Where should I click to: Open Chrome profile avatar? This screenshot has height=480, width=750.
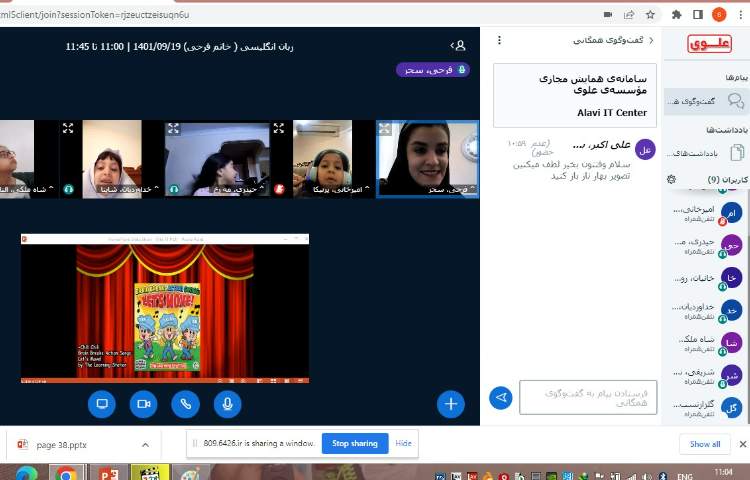tap(719, 15)
